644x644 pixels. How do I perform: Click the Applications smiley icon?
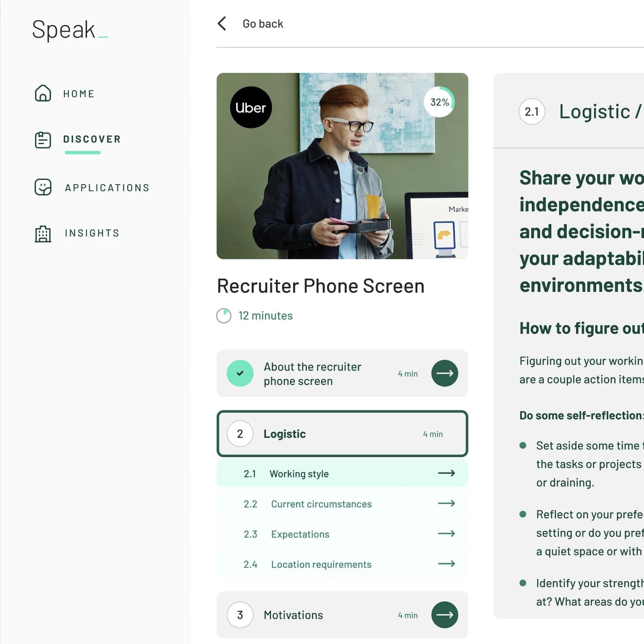point(43,187)
